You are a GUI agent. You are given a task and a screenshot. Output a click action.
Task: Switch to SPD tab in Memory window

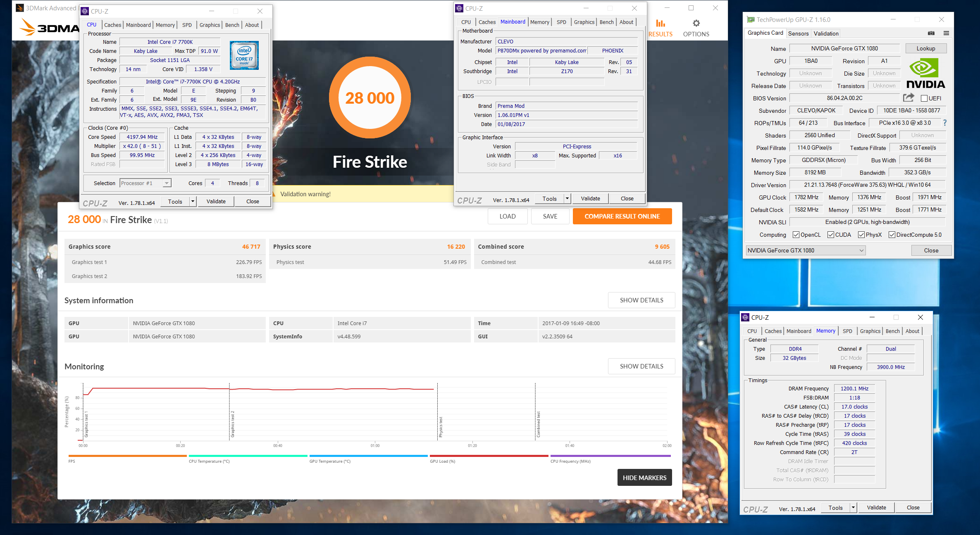pos(847,331)
